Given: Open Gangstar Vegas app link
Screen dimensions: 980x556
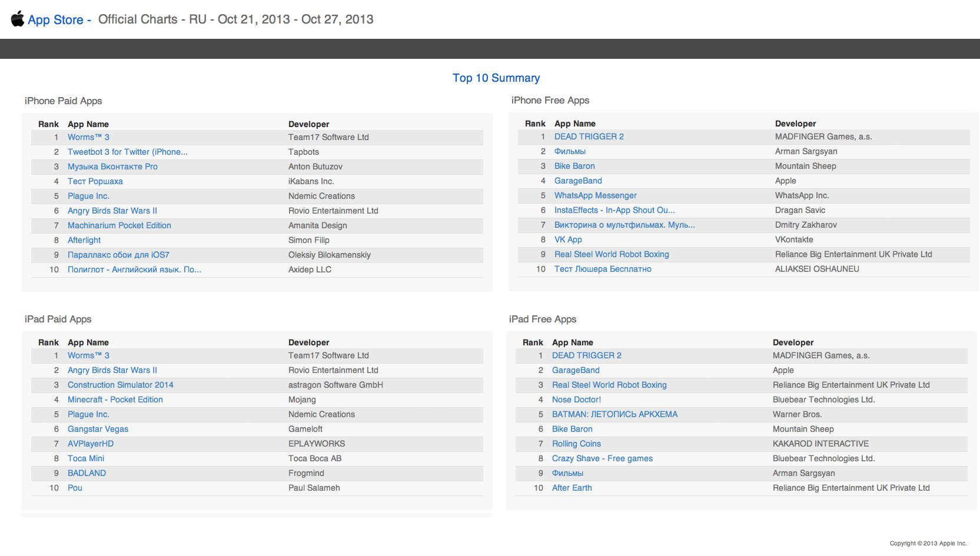Looking at the screenshot, I should click(x=98, y=429).
